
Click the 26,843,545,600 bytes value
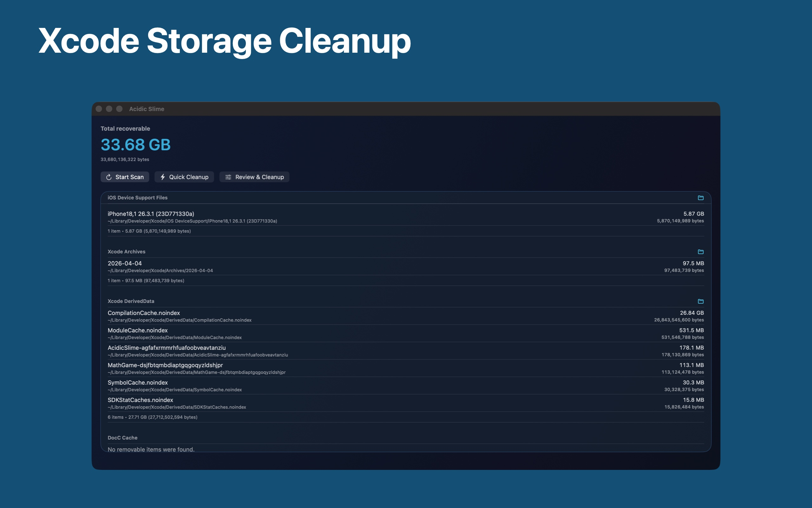click(x=679, y=320)
